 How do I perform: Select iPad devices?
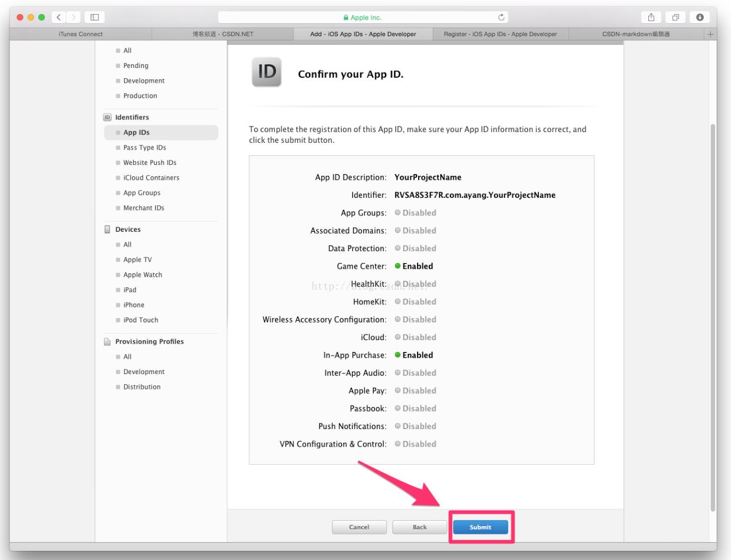[130, 290]
